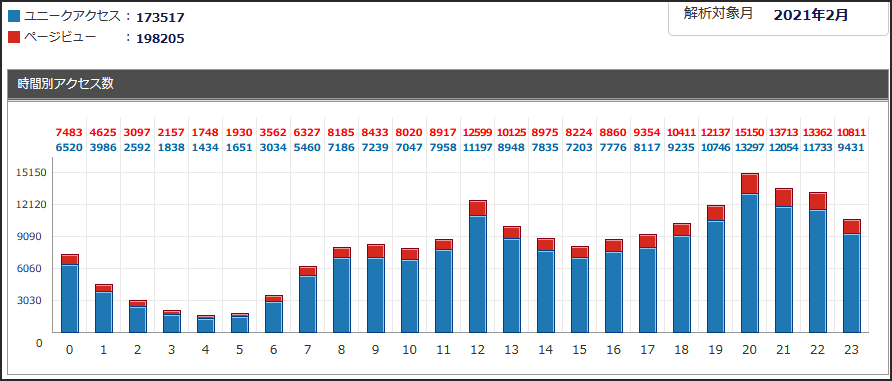
Task: Click the y-axis label 12120
Action: (x=32, y=204)
